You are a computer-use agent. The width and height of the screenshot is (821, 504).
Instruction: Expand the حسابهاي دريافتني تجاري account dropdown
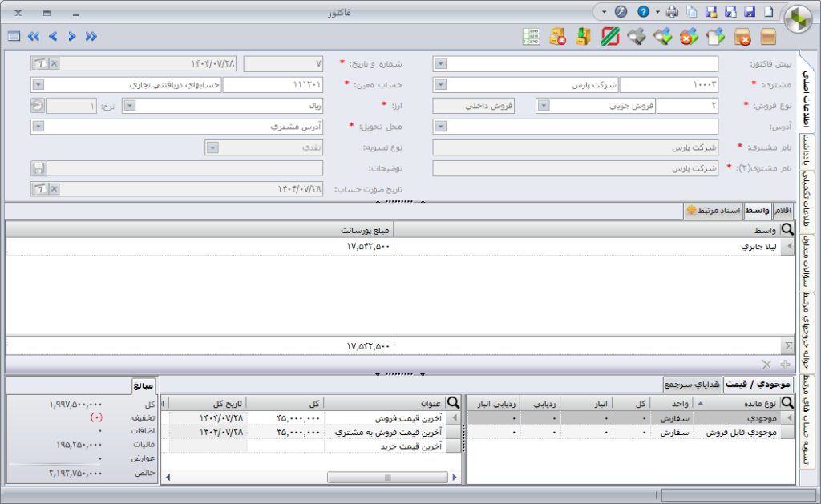coord(37,84)
